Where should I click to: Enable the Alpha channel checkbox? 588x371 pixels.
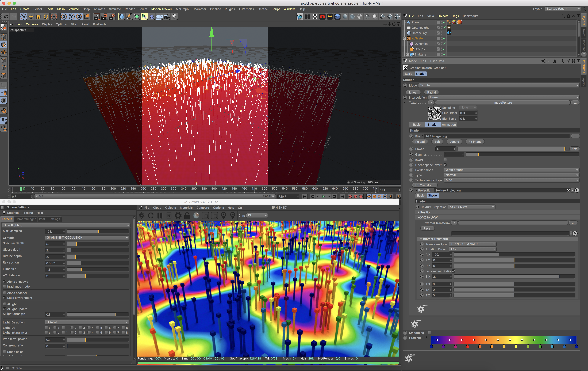click(x=5, y=293)
